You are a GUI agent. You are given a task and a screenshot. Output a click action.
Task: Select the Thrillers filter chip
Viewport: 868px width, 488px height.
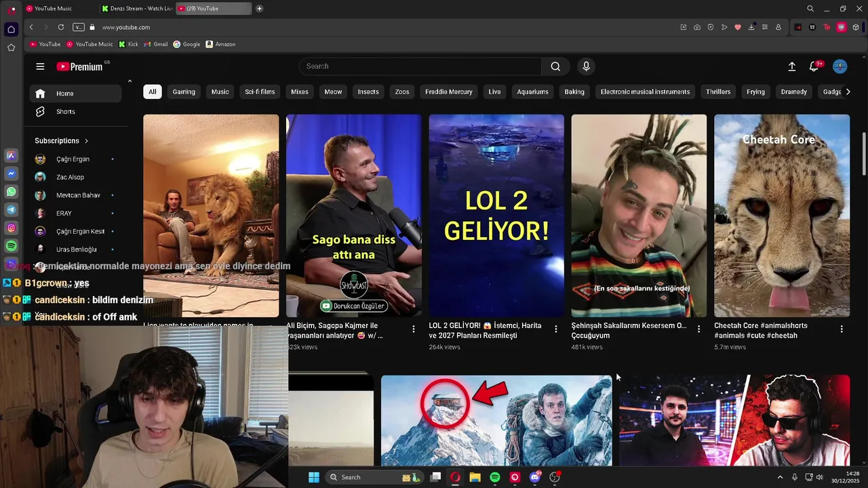(718, 91)
